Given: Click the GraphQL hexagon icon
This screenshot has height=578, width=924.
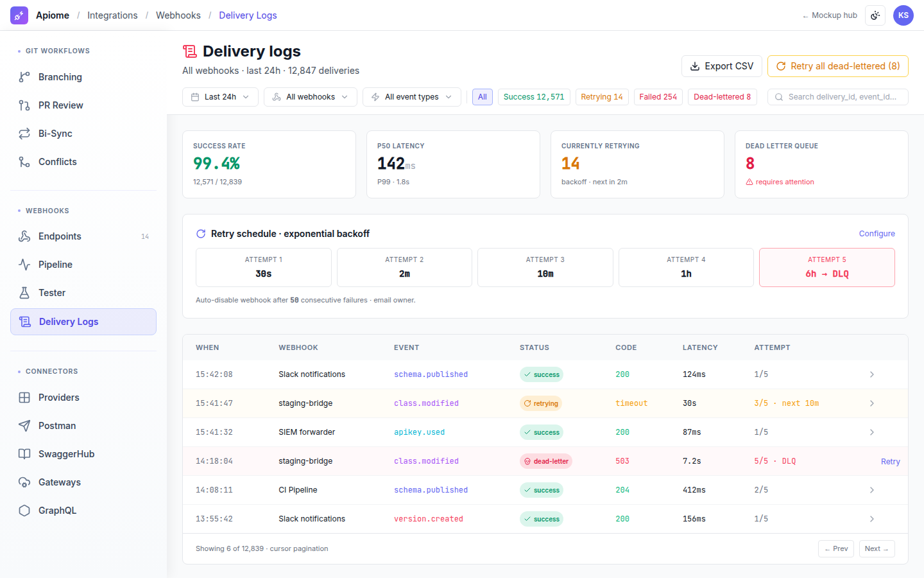Looking at the screenshot, I should 24,511.
